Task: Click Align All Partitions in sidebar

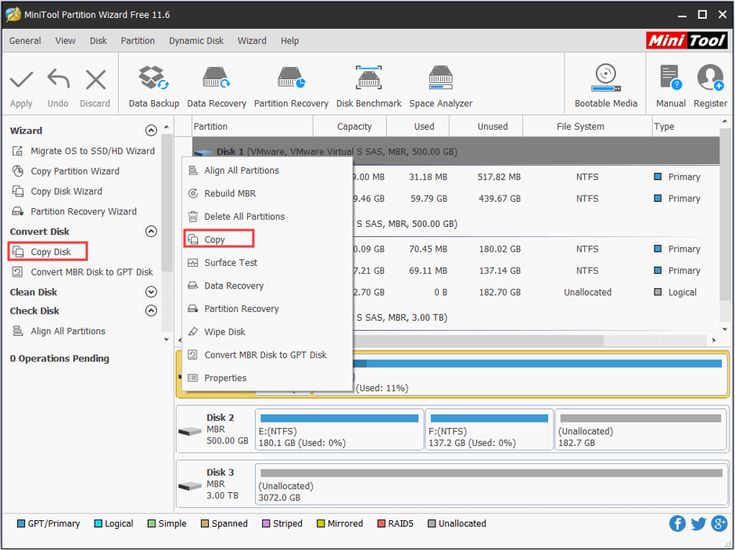Action: point(59,331)
